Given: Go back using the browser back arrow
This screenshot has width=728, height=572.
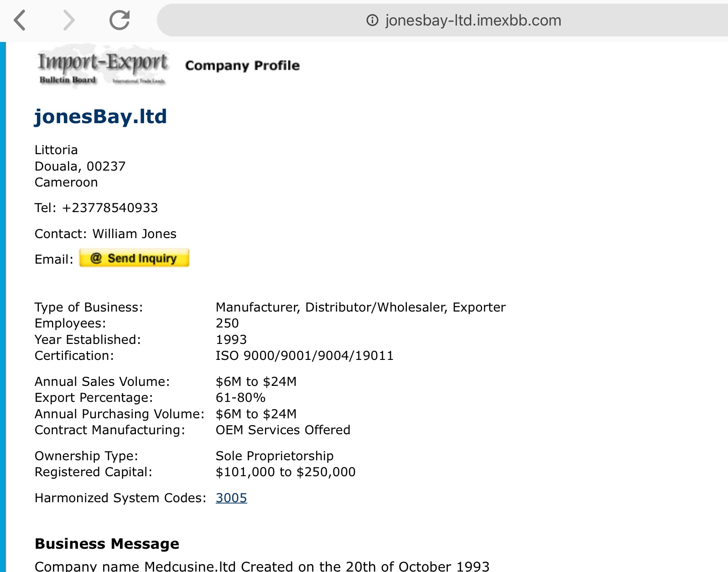Looking at the screenshot, I should [x=20, y=21].
